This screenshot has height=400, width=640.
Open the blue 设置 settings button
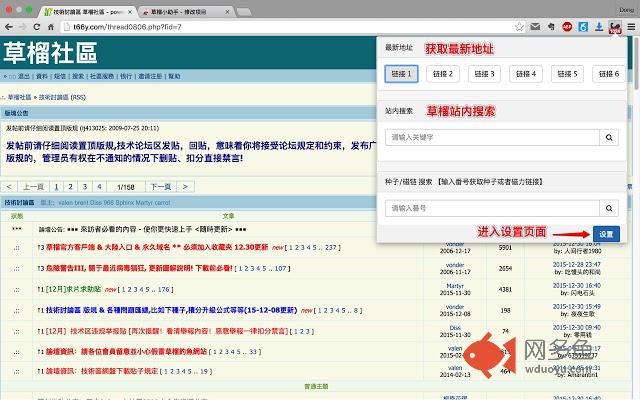click(606, 234)
